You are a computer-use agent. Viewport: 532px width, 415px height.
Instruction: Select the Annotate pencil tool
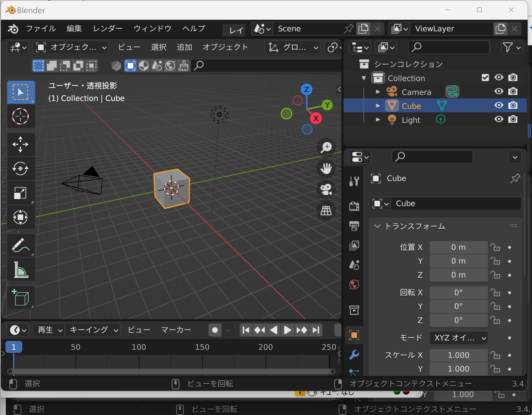click(20, 245)
